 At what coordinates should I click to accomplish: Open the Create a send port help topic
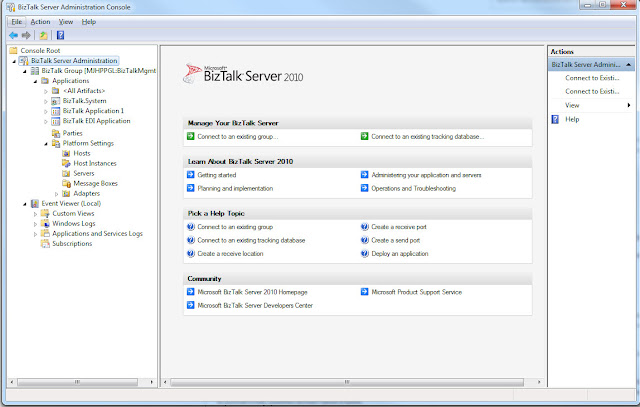pyautogui.click(x=396, y=240)
